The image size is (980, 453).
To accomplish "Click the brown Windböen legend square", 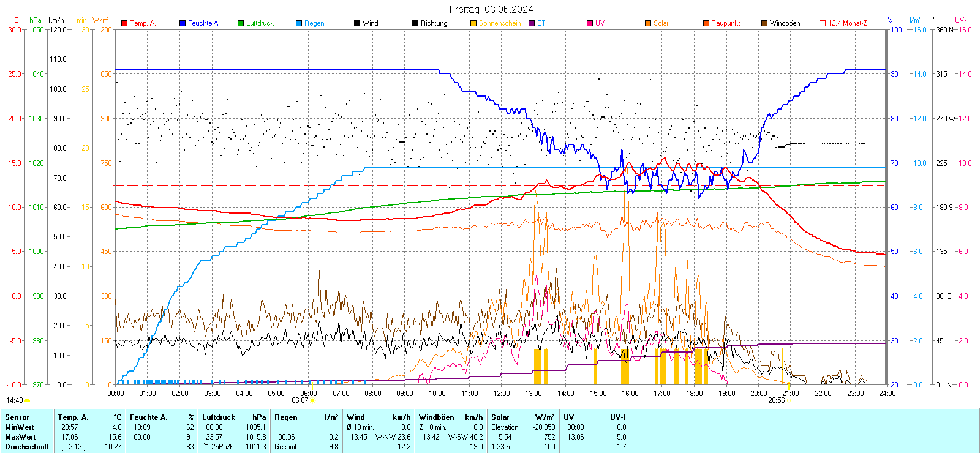I will coord(764,23).
